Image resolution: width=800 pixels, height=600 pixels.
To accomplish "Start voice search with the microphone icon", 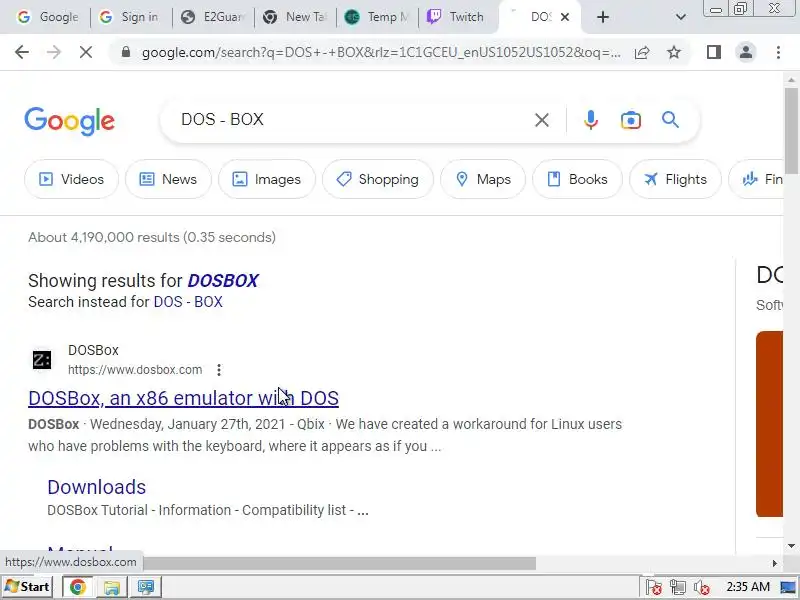I will [591, 120].
